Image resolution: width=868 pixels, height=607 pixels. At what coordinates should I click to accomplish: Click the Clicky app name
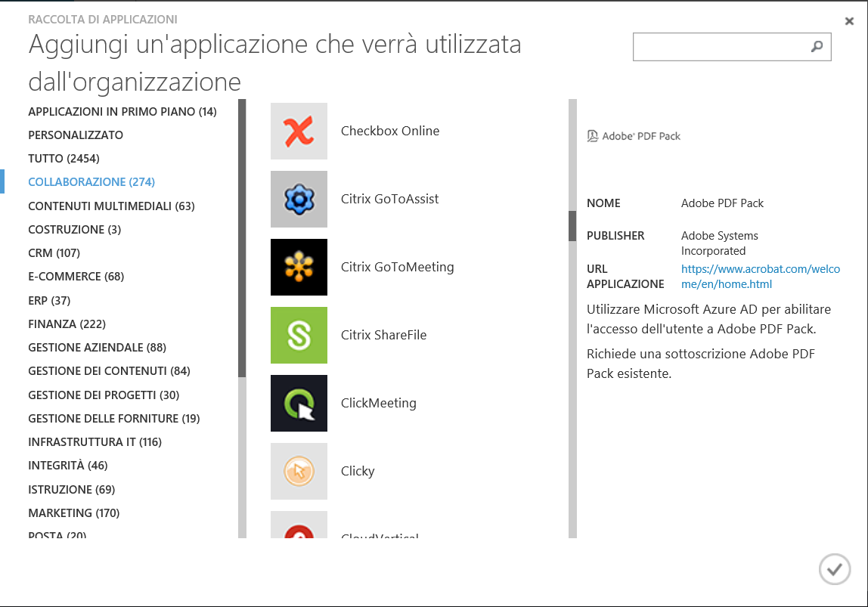358,472
